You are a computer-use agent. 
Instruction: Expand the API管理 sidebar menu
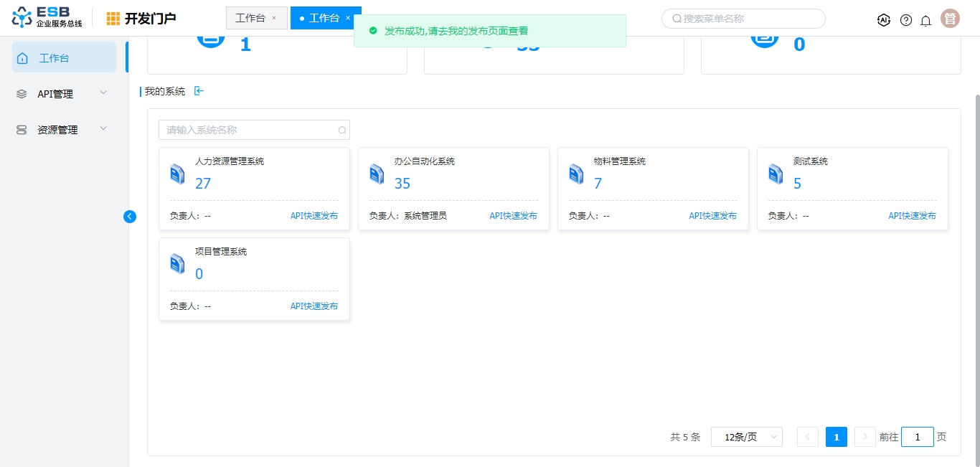63,94
